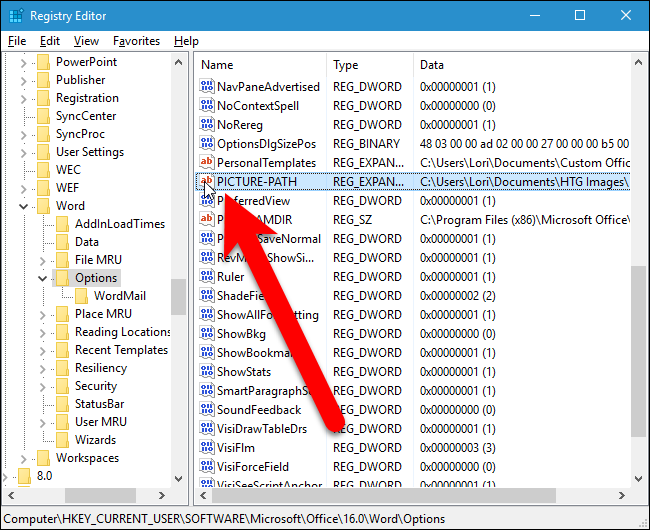
Task: Collapse the Options key
Action: 42,278
